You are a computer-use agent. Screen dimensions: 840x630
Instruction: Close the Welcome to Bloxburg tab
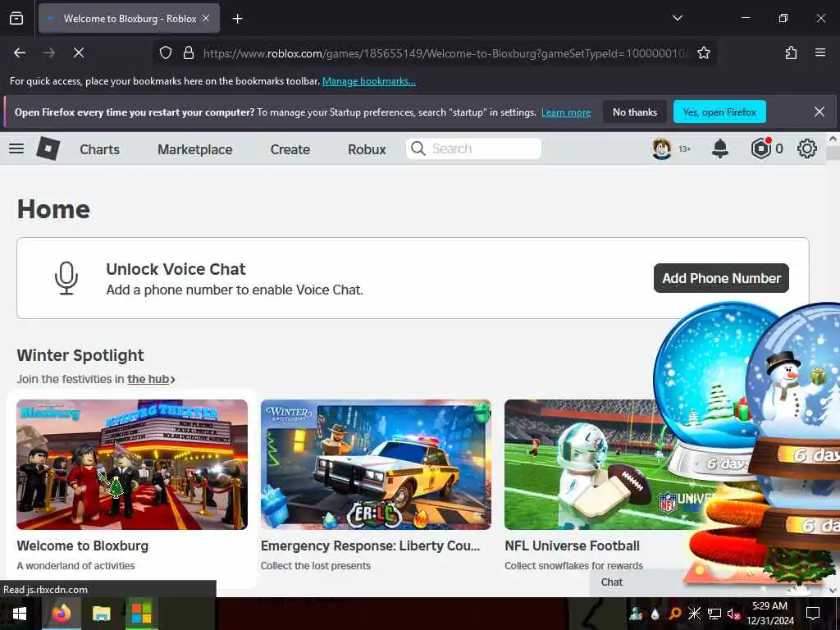tap(206, 18)
